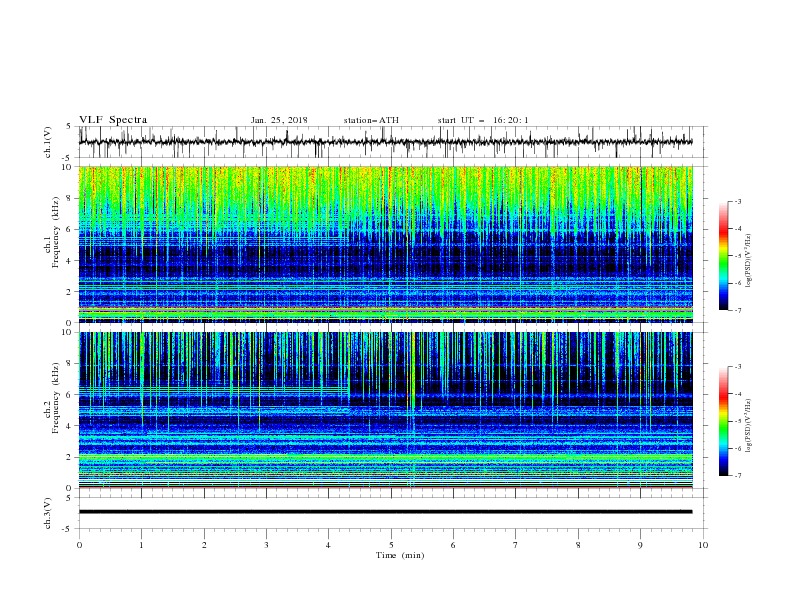Click the "8" kHz tick on ch.1 frequency axis
This screenshot has height=612, width=792.
(x=69, y=198)
